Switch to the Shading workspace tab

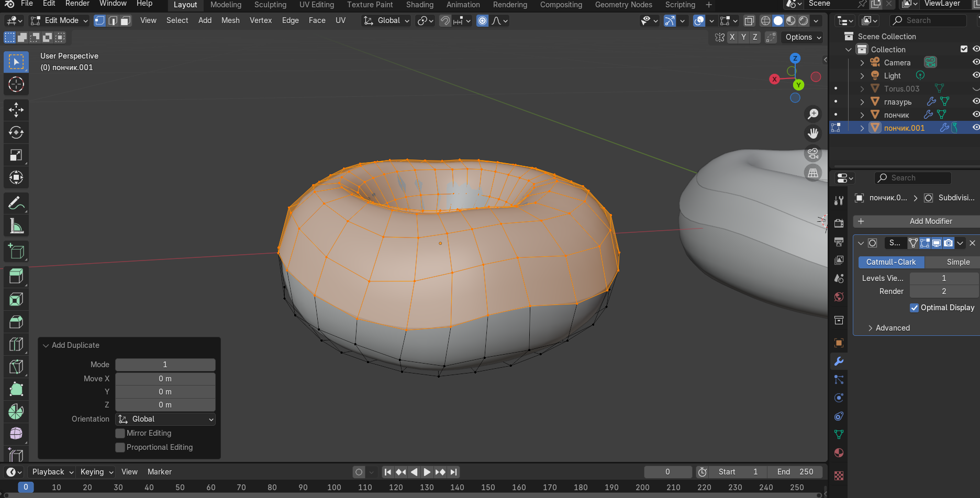coord(420,5)
